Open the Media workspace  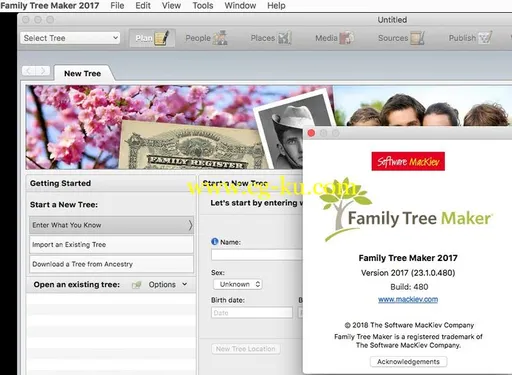click(334, 38)
